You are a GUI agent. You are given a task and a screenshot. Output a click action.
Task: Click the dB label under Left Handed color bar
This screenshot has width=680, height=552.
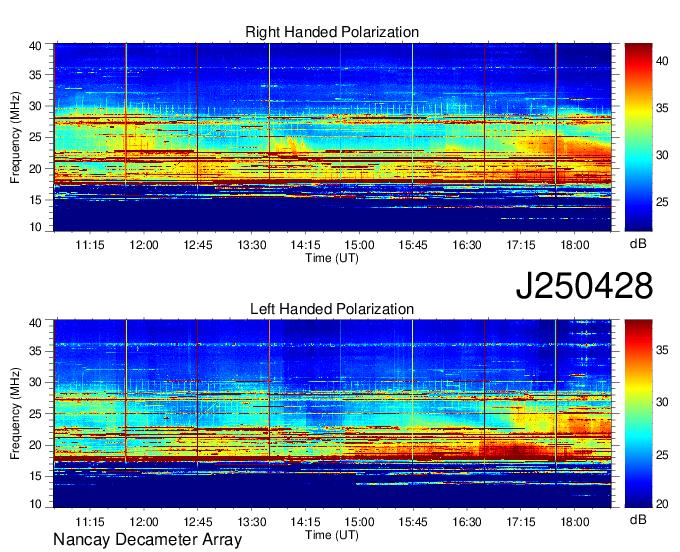(x=638, y=520)
